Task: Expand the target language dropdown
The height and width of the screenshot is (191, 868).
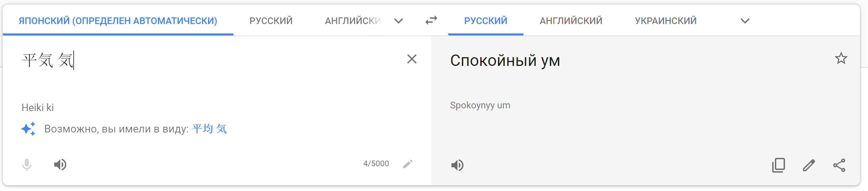Action: (x=745, y=21)
